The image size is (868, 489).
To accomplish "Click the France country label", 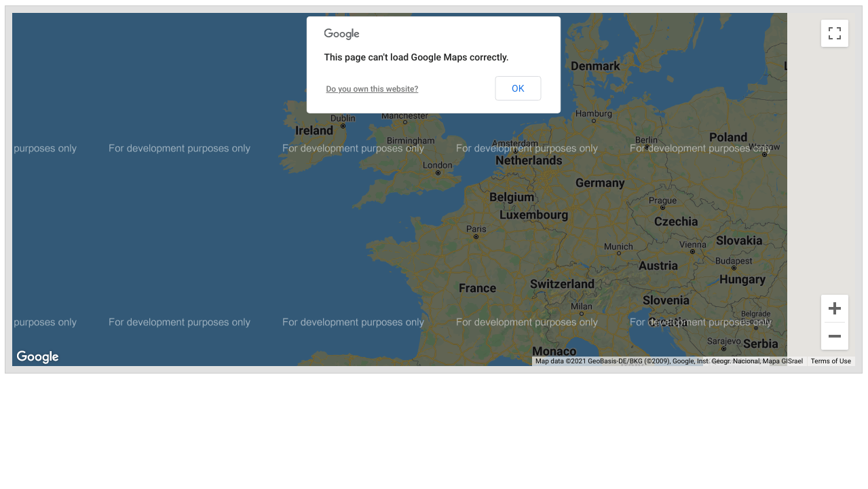I will [477, 288].
